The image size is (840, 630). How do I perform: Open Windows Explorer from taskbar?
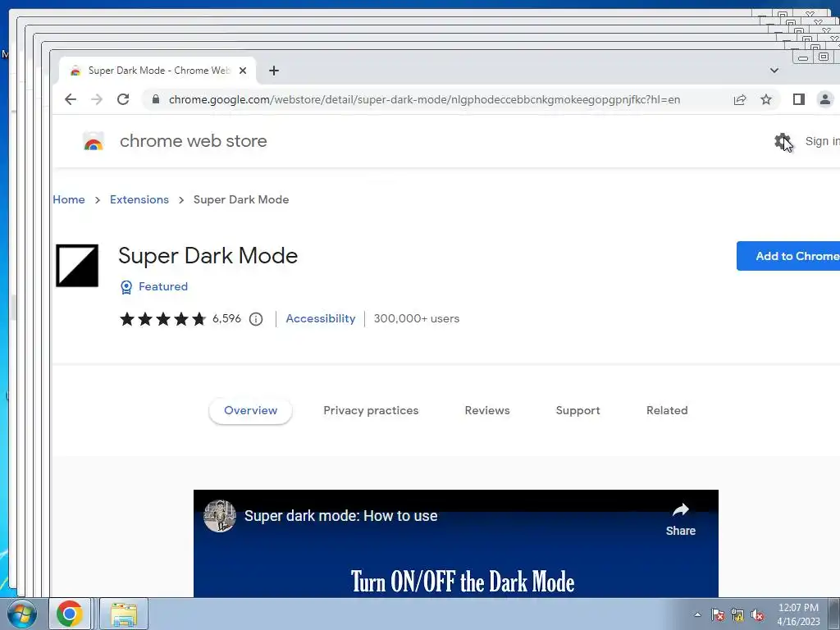coord(124,614)
